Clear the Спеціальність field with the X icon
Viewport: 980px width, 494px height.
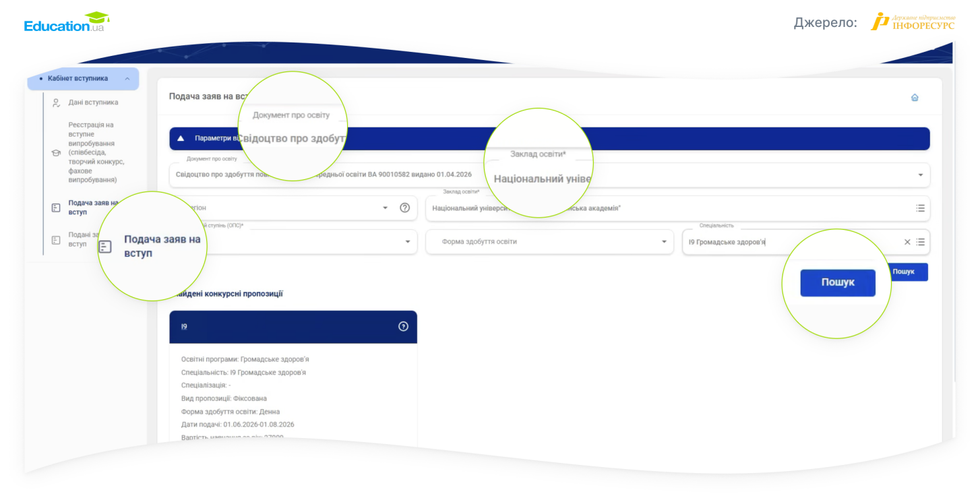click(x=907, y=242)
